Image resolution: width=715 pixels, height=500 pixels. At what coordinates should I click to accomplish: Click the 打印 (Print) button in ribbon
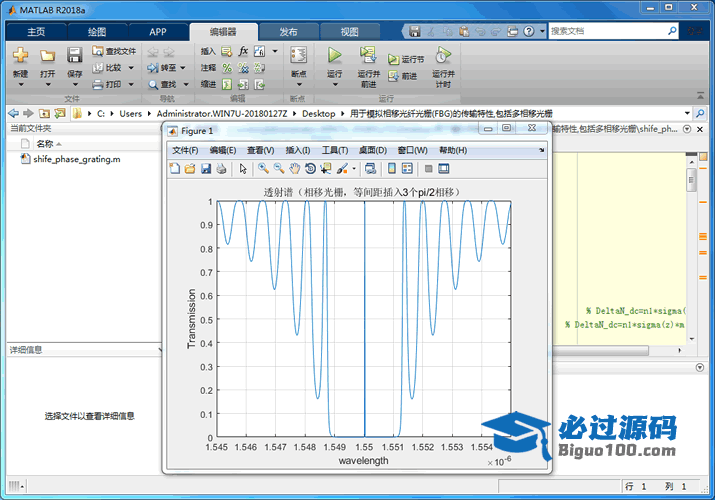pyautogui.click(x=108, y=84)
